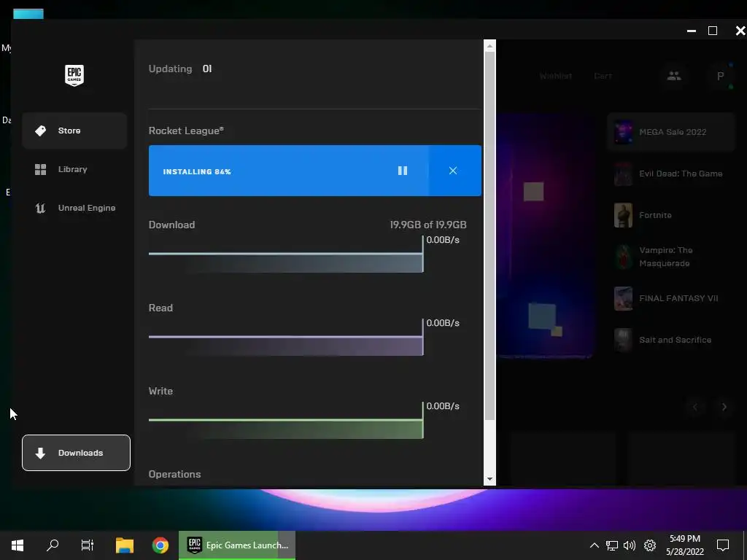Open Task View in taskbar

(88, 545)
